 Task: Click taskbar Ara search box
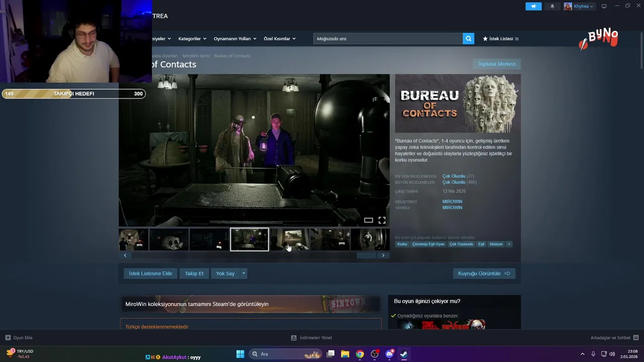coord(285,354)
